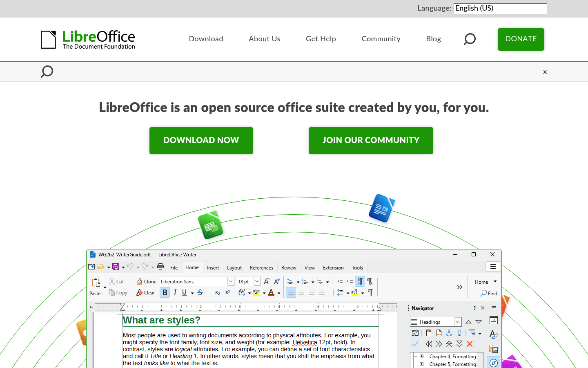The height and width of the screenshot is (368, 588).
Task: Open the Paste options dropdown arrow
Action: coord(105,288)
